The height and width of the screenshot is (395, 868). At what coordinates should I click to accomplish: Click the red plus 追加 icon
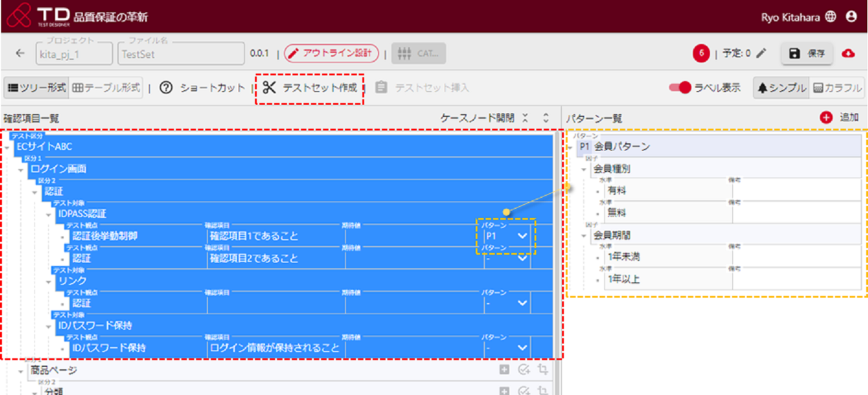coord(826,118)
